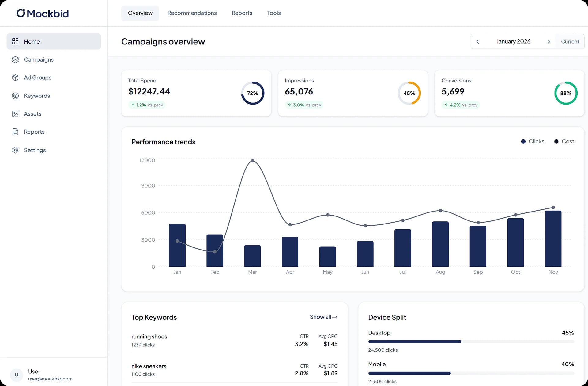588x386 pixels.
Task: Click the Settings gear icon
Action: [x=15, y=150]
